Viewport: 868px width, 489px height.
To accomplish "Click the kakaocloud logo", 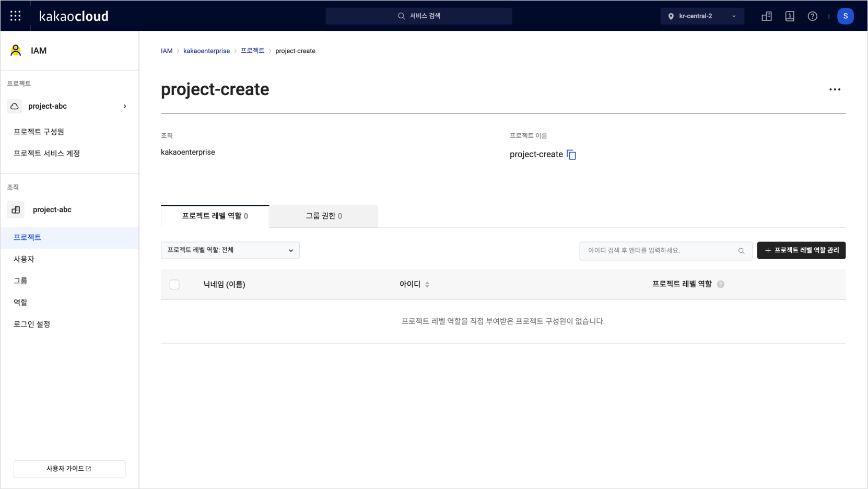I will click(x=74, y=16).
